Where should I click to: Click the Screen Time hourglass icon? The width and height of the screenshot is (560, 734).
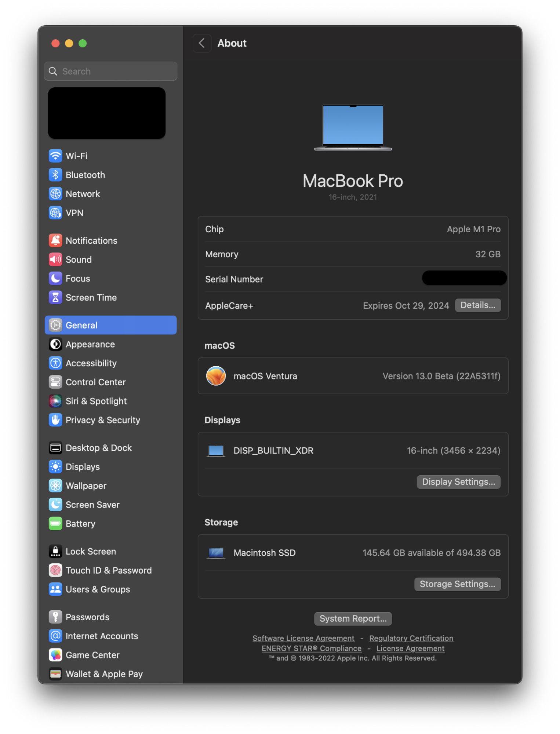(55, 297)
